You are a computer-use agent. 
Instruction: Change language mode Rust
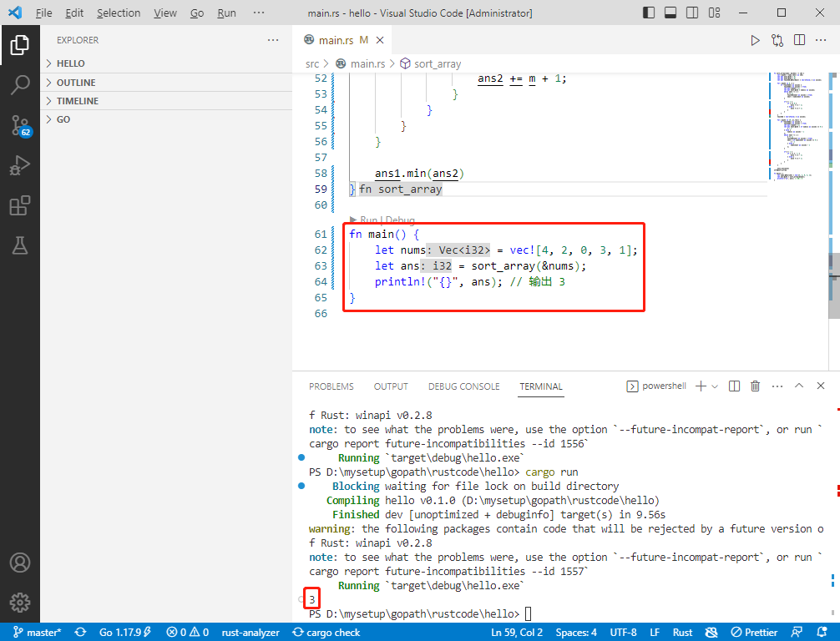coord(682,633)
